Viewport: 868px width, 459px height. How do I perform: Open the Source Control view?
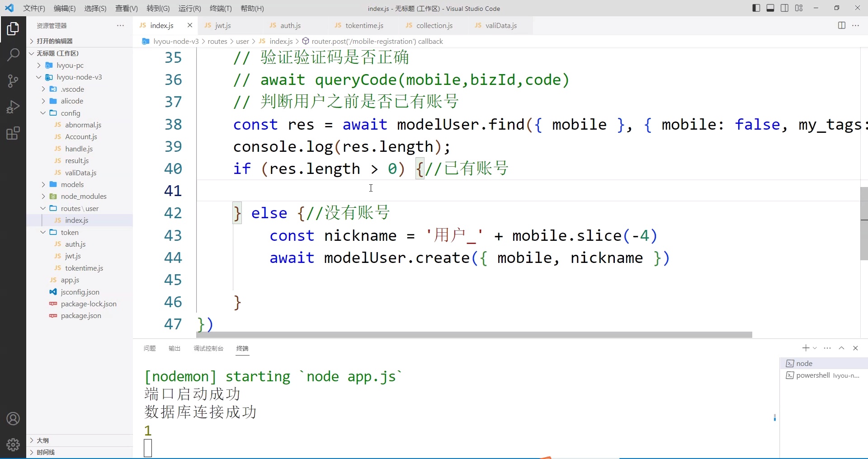(13, 80)
